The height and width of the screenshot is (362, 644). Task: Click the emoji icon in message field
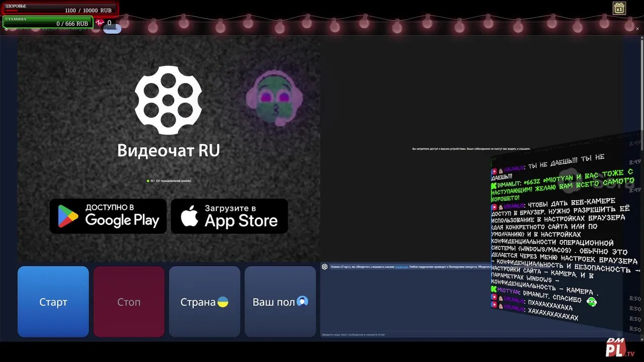coord(619,334)
